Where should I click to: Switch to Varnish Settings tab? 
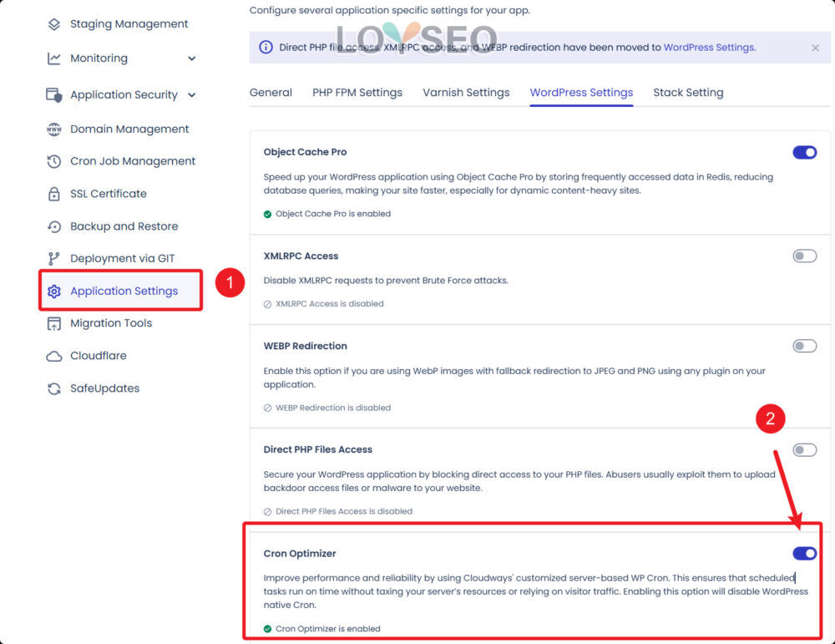pyautogui.click(x=466, y=93)
